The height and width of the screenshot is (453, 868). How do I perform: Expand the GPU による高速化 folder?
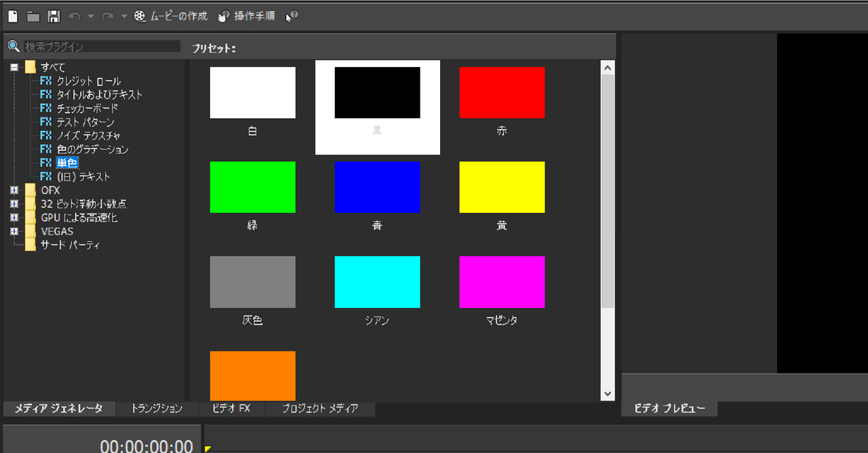click(x=14, y=218)
